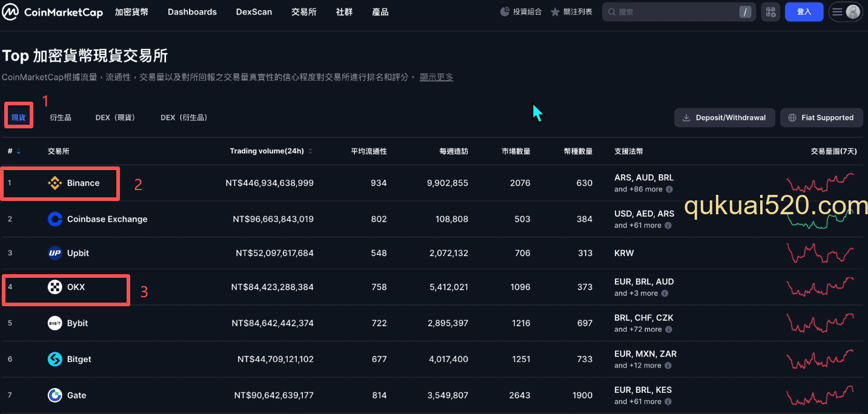The image size is (868, 414).
Task: Click Bybit 7-day volume chart
Action: (x=820, y=323)
